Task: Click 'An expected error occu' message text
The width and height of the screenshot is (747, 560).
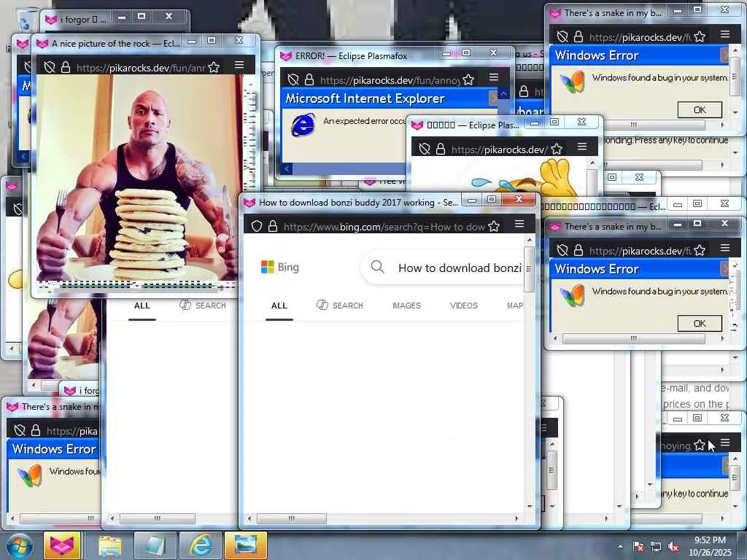Action: (x=365, y=121)
